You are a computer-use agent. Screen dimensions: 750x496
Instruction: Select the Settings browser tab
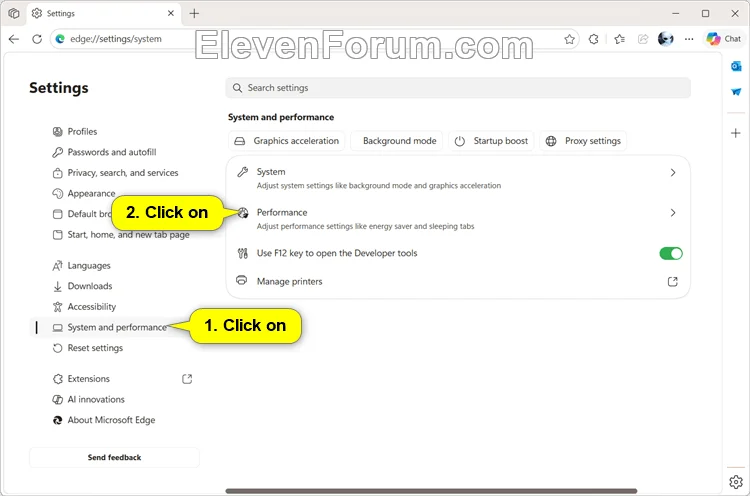[103, 13]
